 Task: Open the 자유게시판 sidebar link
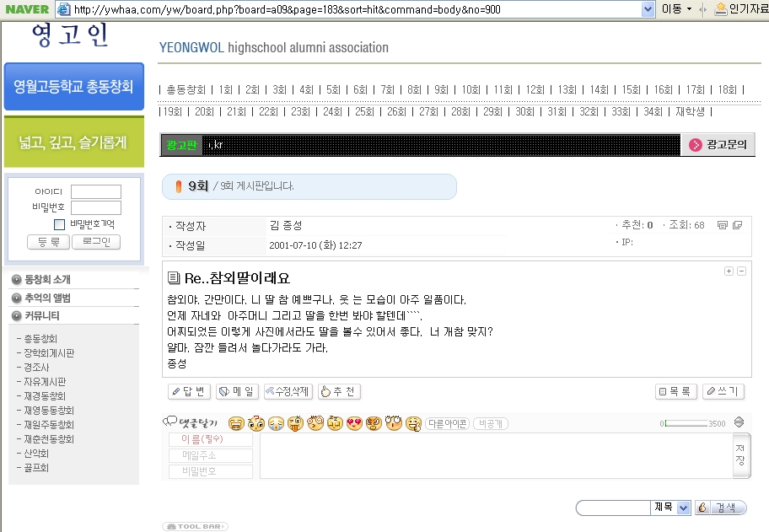click(45, 382)
